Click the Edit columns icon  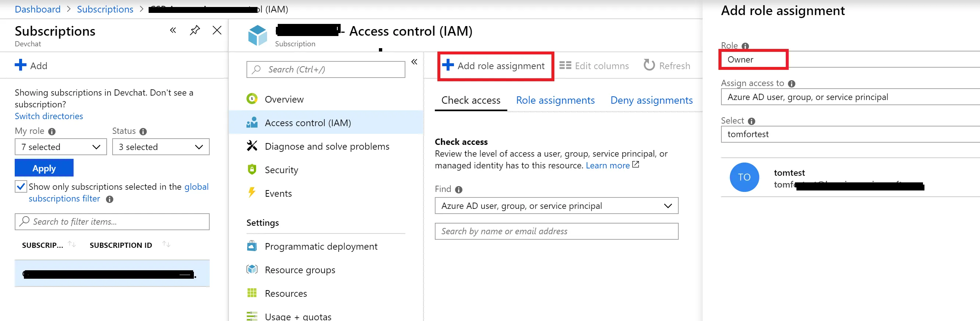click(565, 65)
